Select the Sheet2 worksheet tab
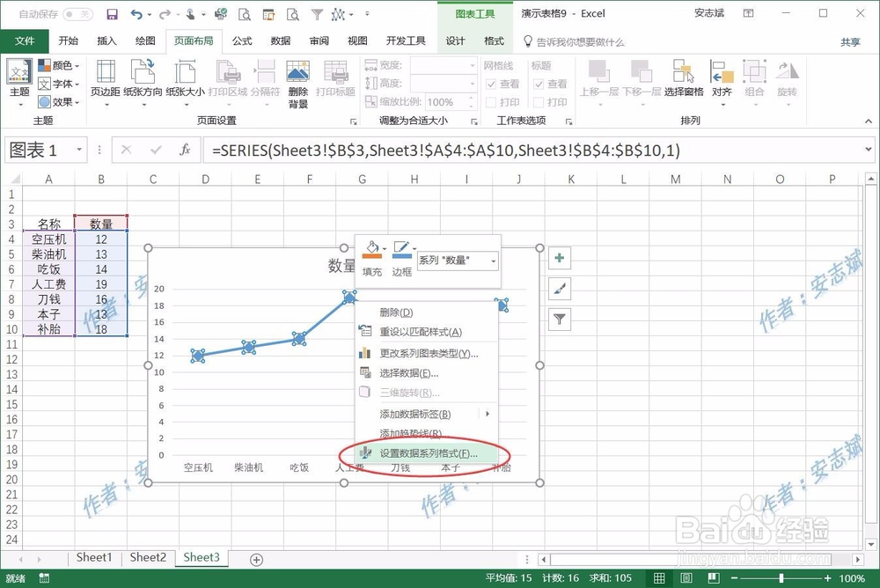Image resolution: width=880 pixels, height=588 pixels. coord(148,557)
